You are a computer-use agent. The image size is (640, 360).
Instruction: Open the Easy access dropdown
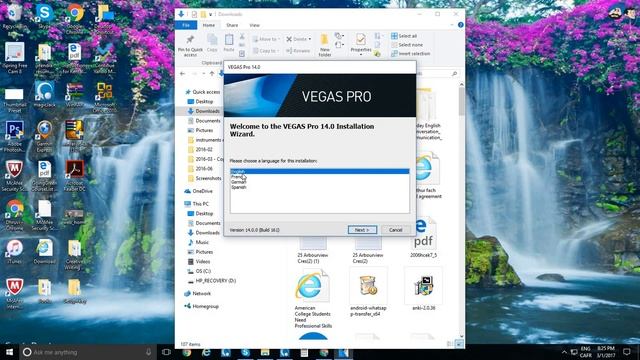tap(339, 44)
